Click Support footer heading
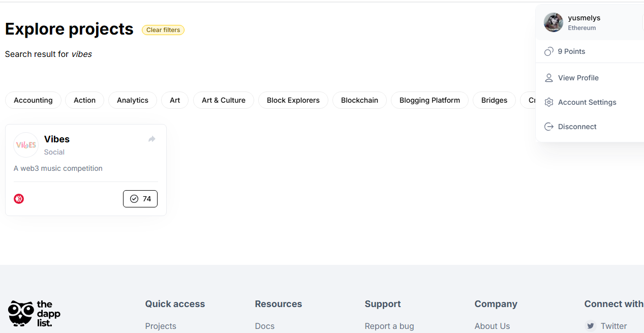The height and width of the screenshot is (333, 644). click(x=383, y=304)
